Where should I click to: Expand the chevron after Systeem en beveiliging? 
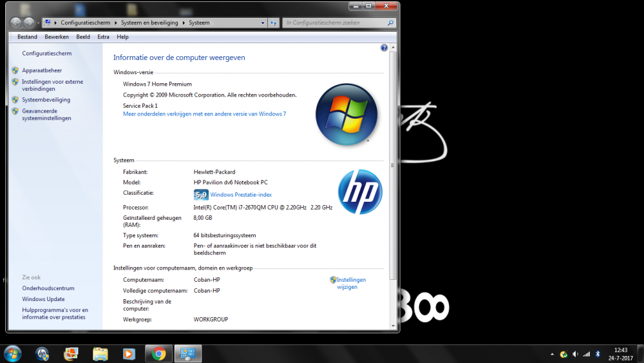pos(184,23)
